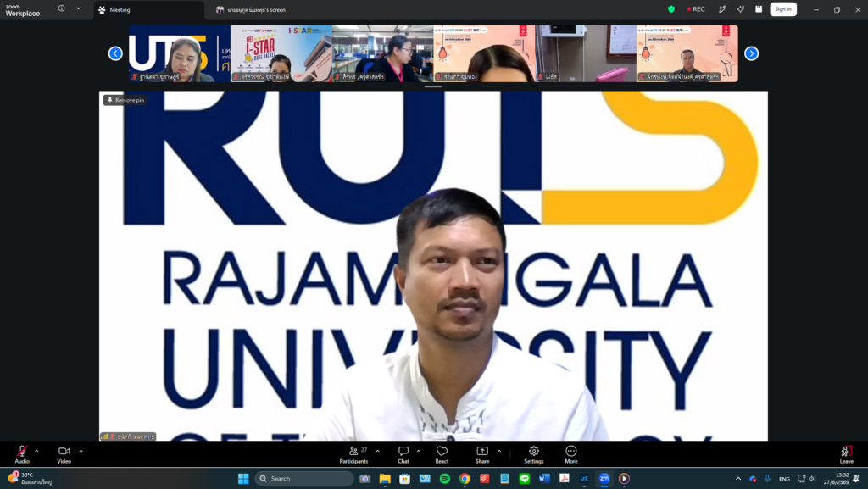Unmute the microphone with the Audio button

click(x=22, y=454)
